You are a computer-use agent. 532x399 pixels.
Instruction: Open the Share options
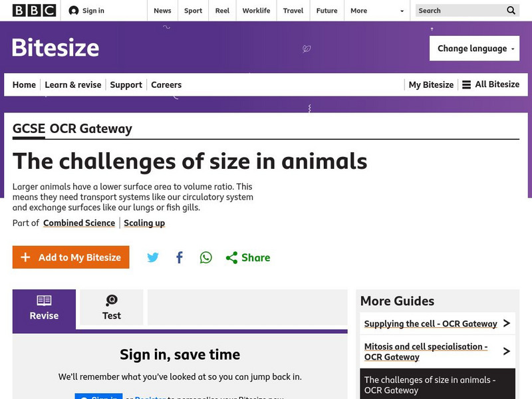[248, 257]
